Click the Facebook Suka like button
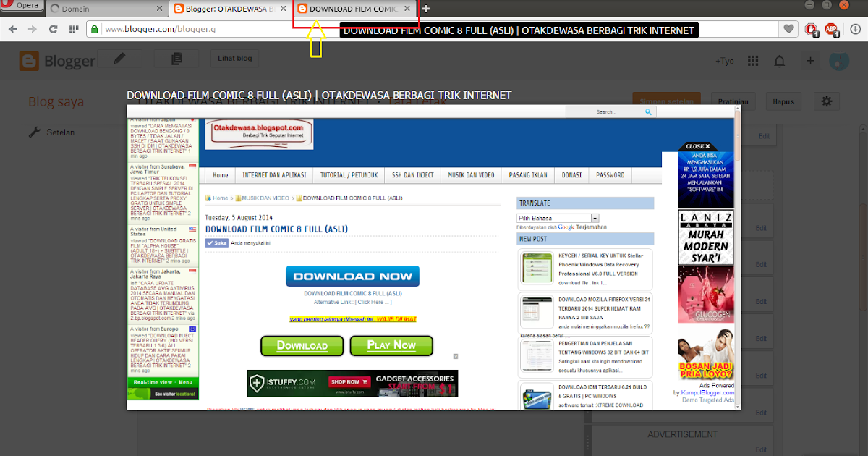This screenshot has width=868, height=456. click(217, 243)
